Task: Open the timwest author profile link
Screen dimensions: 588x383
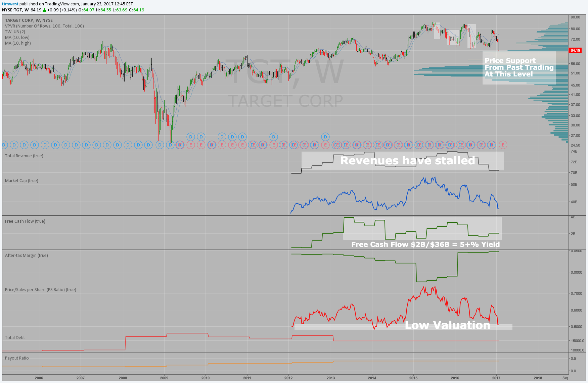Action: coord(10,4)
